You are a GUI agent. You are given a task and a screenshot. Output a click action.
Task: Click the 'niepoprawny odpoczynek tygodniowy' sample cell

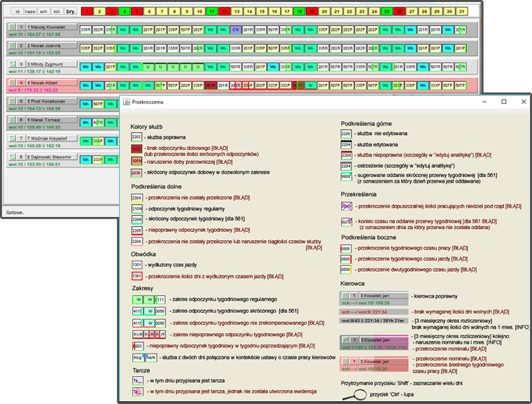click(136, 230)
